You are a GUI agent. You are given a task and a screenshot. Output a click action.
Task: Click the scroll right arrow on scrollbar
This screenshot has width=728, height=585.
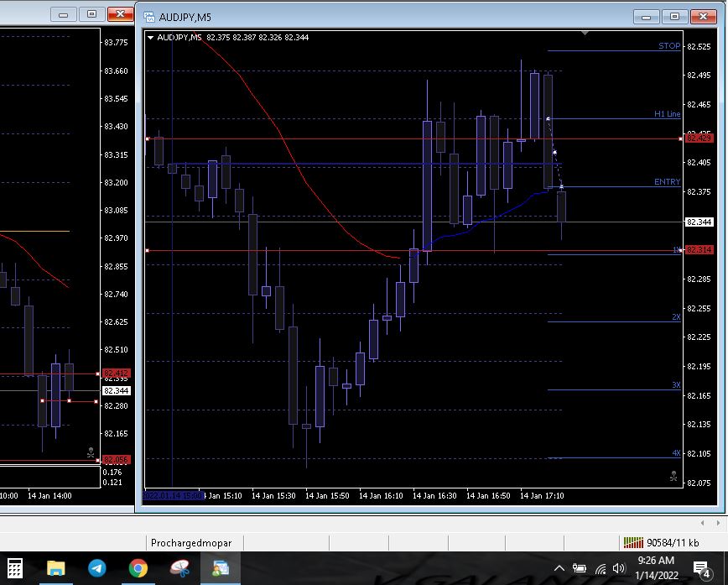[718, 523]
